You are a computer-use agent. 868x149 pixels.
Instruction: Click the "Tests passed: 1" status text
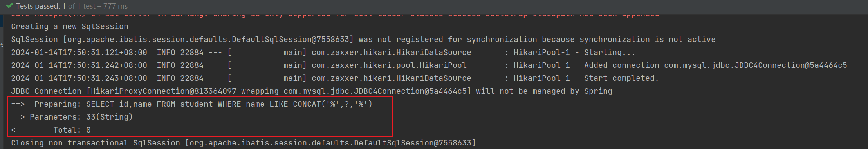click(x=41, y=6)
